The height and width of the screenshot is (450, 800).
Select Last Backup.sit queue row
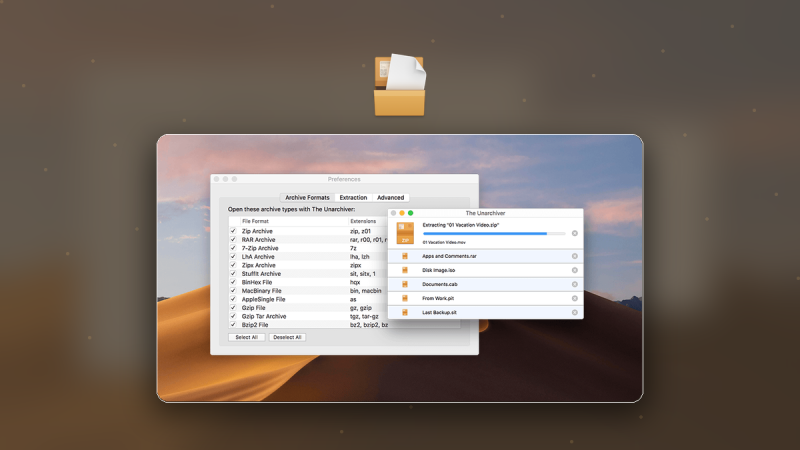tap(485, 312)
